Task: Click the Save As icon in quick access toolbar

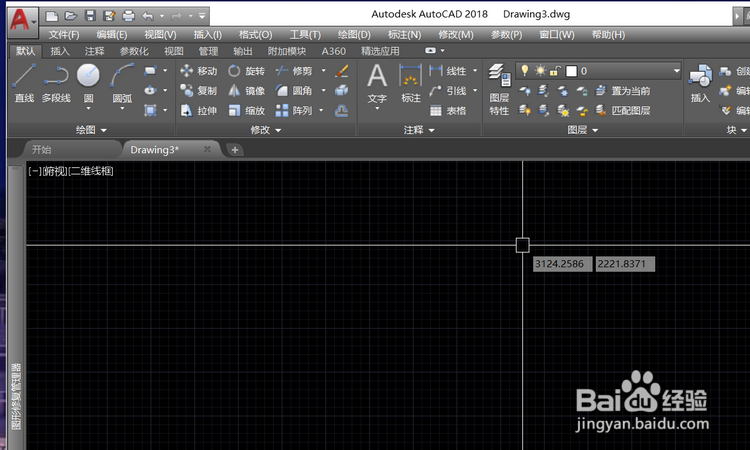Action: [109, 16]
